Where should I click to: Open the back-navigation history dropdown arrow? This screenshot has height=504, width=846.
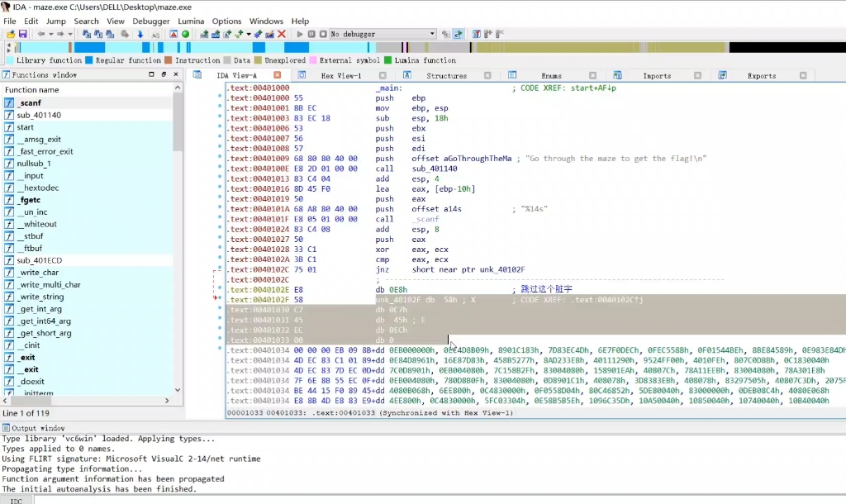click(50, 34)
